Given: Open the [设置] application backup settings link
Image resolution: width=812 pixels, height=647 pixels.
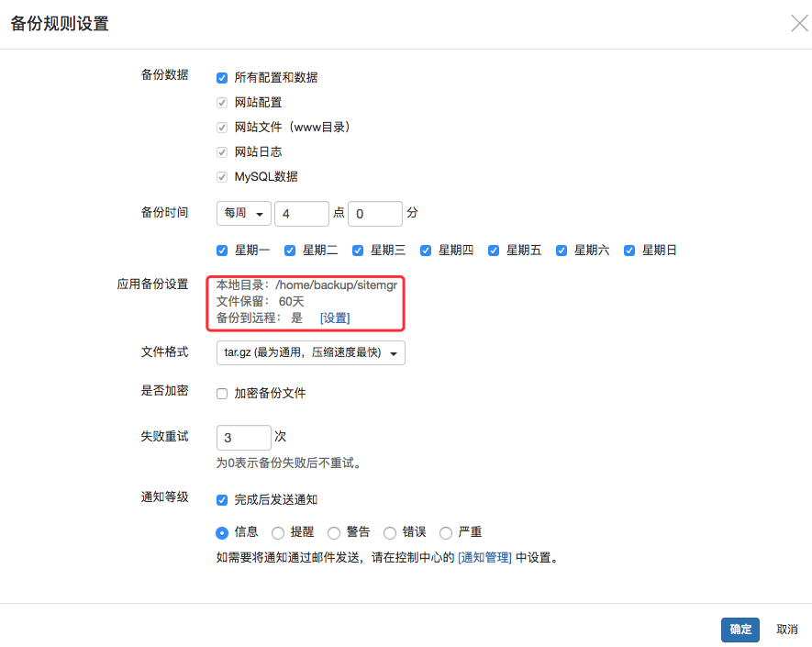Looking at the screenshot, I should pos(334,318).
